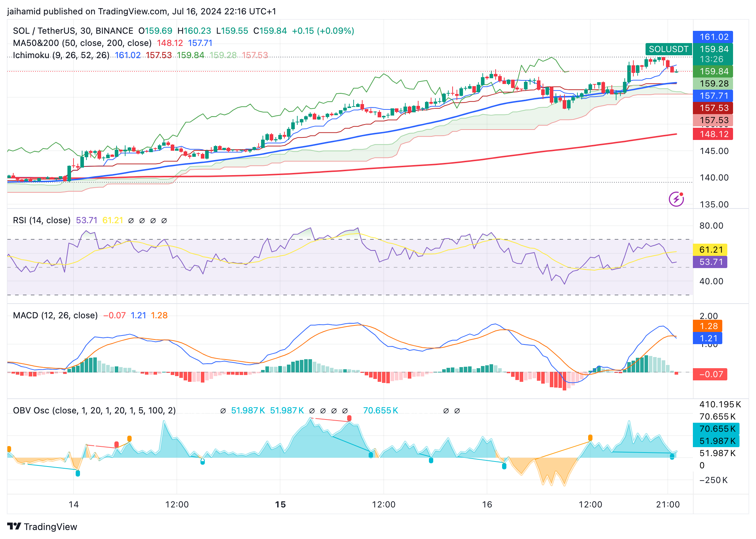Image resolution: width=756 pixels, height=539 pixels.
Task: Click the 159.28 light green price label
Action: (713, 84)
